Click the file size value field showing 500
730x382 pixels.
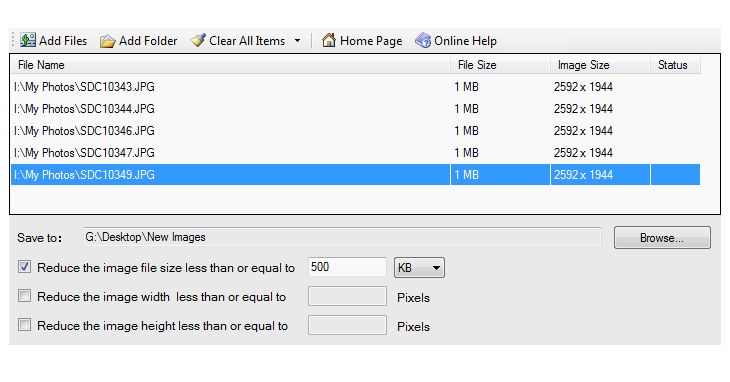(x=347, y=267)
